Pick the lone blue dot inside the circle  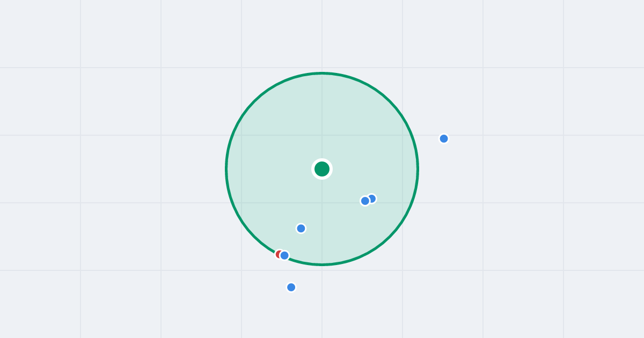click(301, 229)
